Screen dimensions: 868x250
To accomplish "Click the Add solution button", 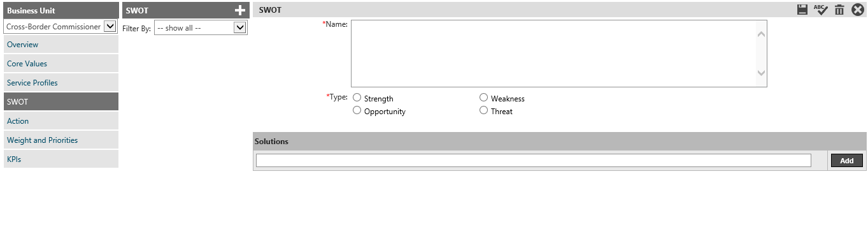I will (x=846, y=161).
